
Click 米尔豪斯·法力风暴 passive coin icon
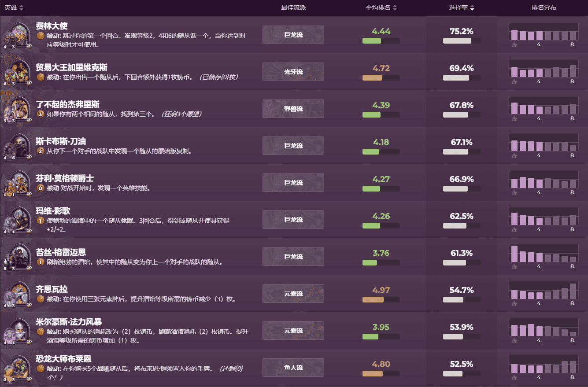[41, 332]
